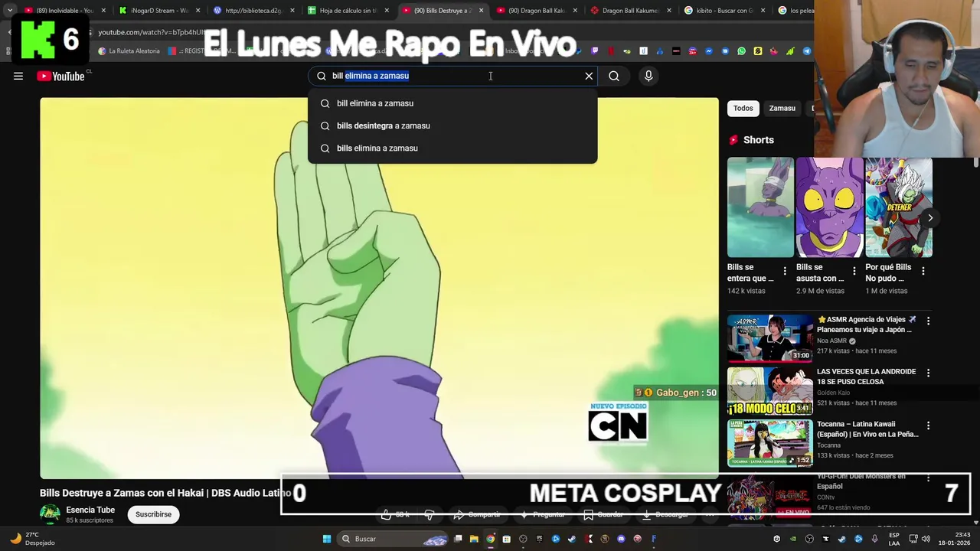Image resolution: width=980 pixels, height=551 pixels.
Task: Open options for "Bills se asusta con" Short
Action: [854, 271]
